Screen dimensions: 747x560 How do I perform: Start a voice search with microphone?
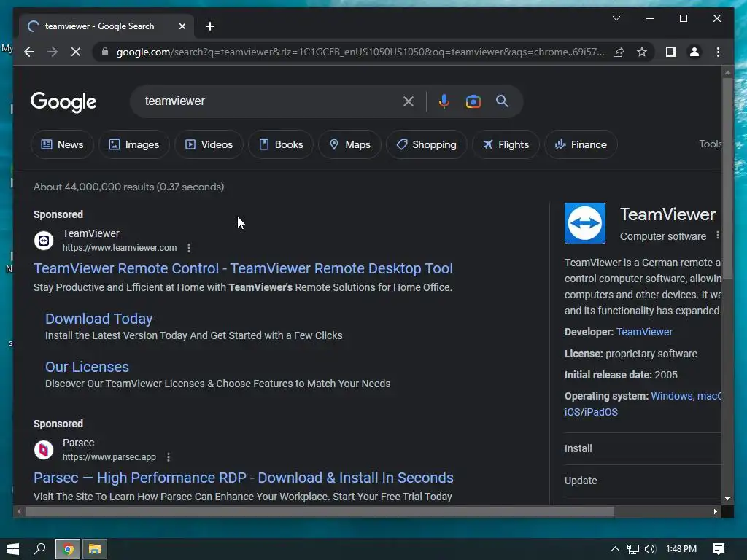[x=444, y=101]
